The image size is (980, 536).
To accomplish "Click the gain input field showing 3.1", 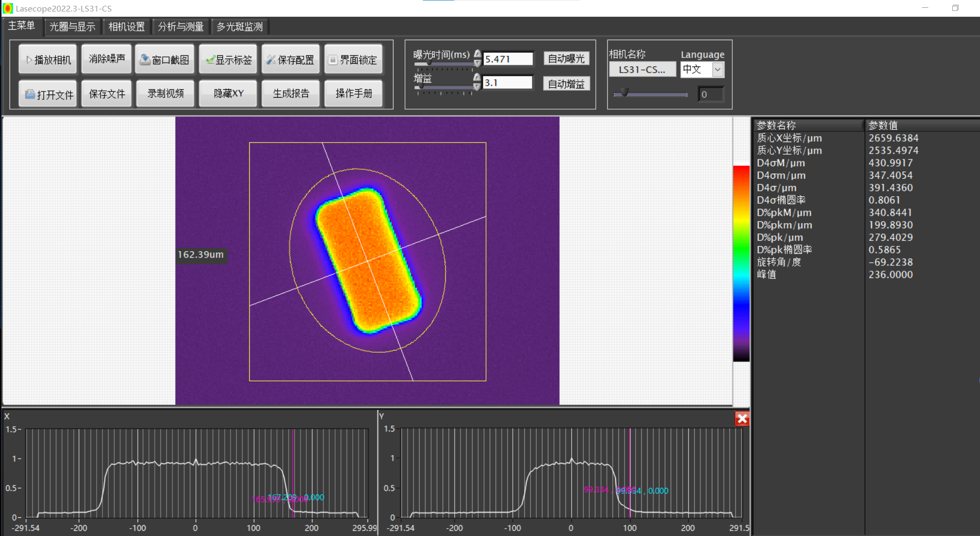I will (x=508, y=83).
